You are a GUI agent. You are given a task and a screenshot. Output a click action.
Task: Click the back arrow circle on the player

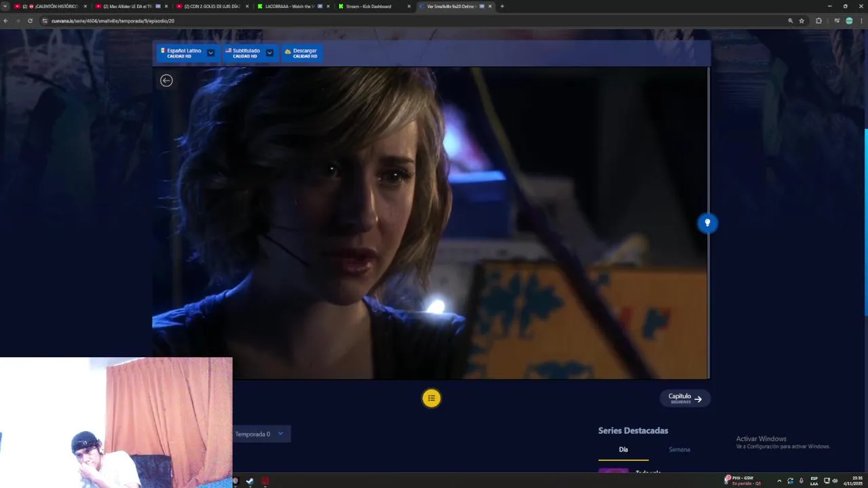[x=166, y=81]
